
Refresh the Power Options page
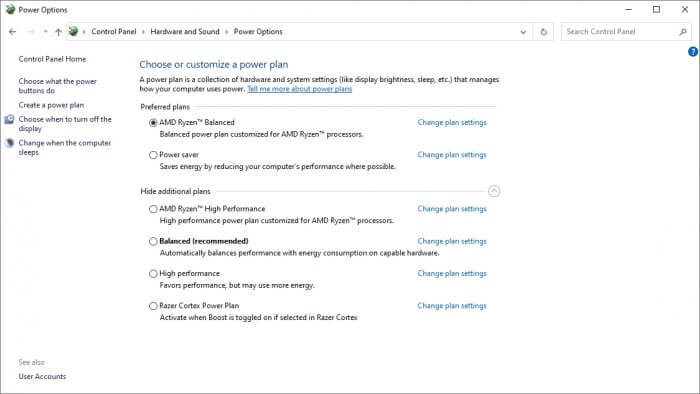(543, 32)
